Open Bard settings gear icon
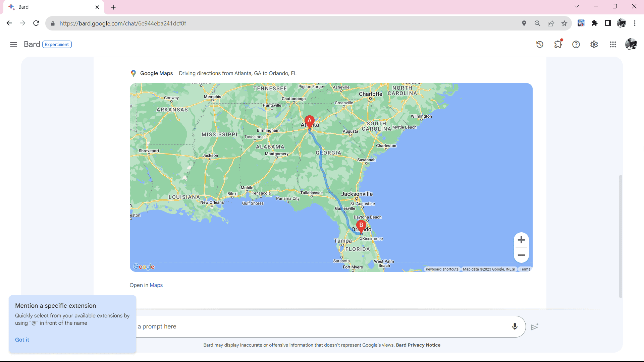The width and height of the screenshot is (644, 362). (594, 44)
